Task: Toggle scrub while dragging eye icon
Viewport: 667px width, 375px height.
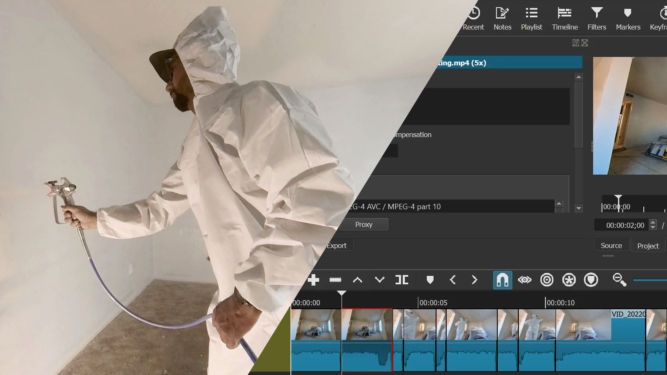Action: point(524,280)
